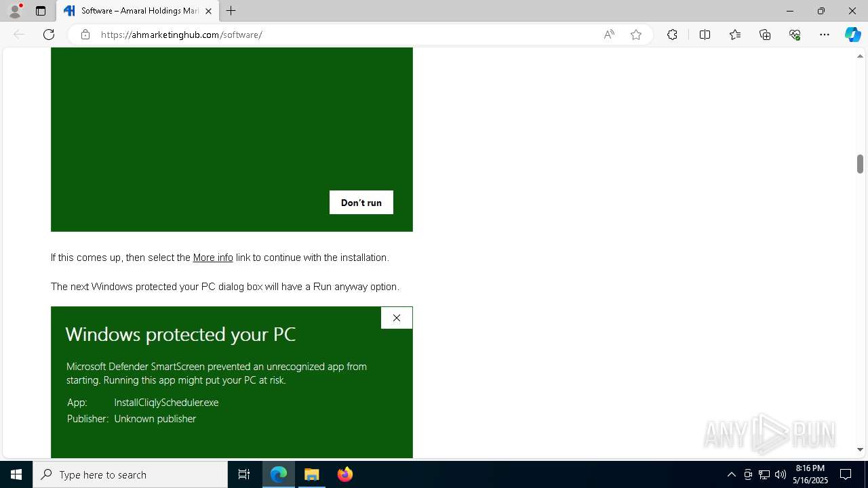Click the vertical scrollbar thumb

860,164
